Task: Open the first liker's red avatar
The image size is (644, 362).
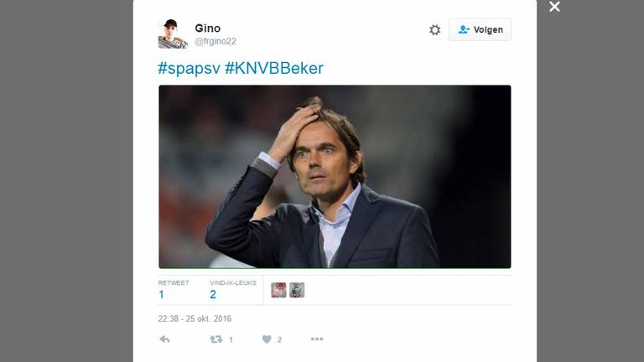Action: (x=278, y=290)
